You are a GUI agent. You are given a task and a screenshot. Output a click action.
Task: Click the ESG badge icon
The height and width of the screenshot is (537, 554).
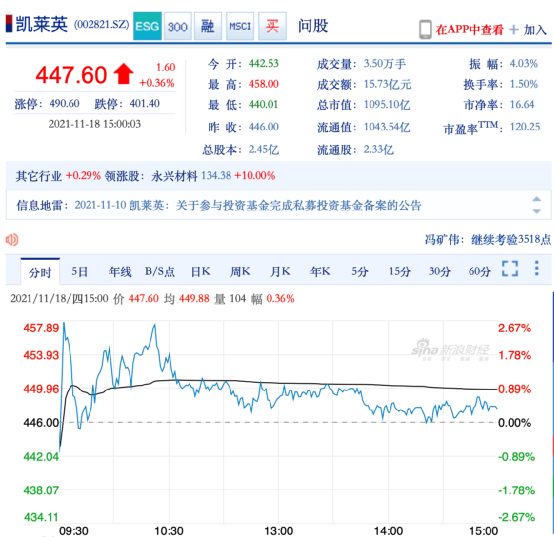point(147,26)
